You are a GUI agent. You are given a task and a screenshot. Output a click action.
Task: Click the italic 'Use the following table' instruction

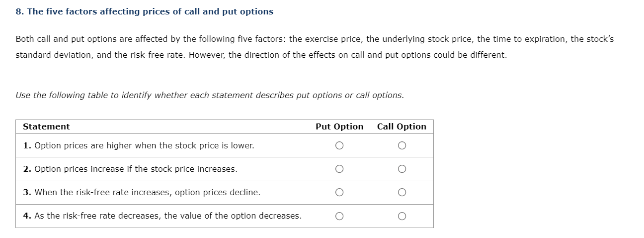click(x=209, y=95)
